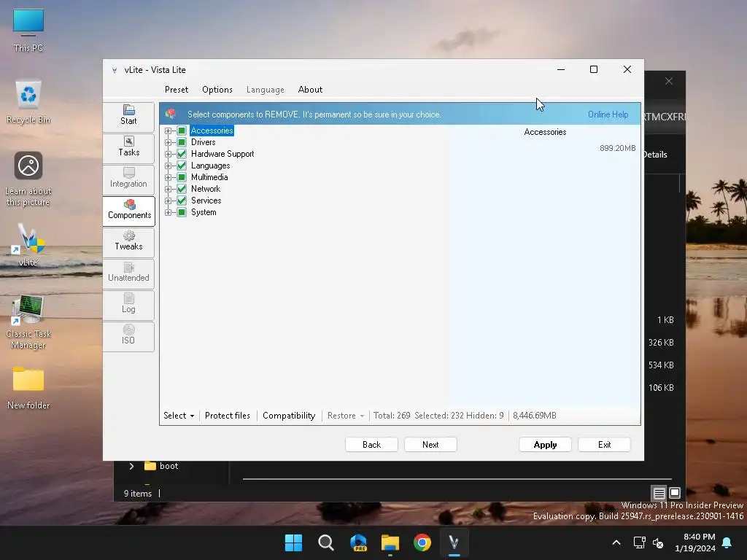Expand the Drivers tree node
The height and width of the screenshot is (560, 747).
click(x=168, y=142)
